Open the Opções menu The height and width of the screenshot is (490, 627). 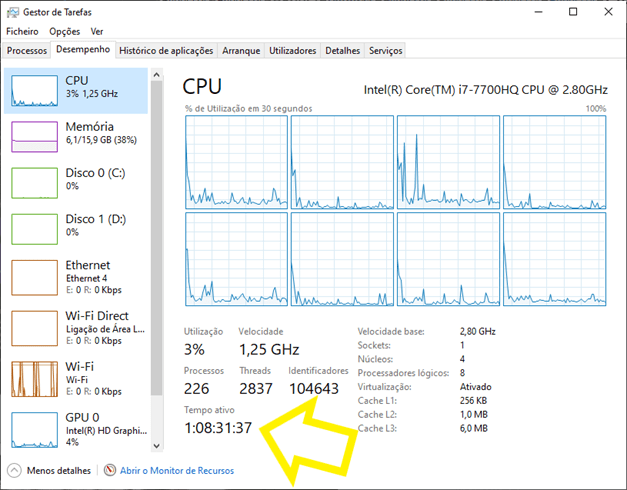tap(64, 31)
